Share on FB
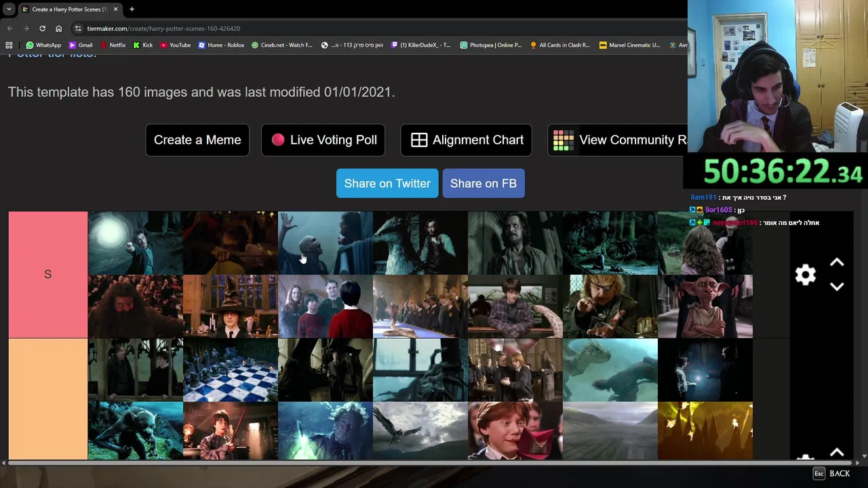 pyautogui.click(x=484, y=184)
